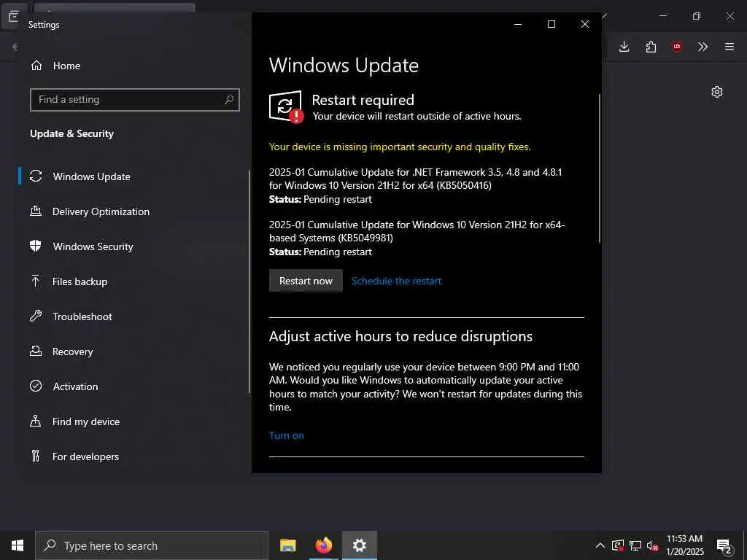Click the Activation checkmark icon
Image resolution: width=747 pixels, height=560 pixels.
pyautogui.click(x=36, y=386)
